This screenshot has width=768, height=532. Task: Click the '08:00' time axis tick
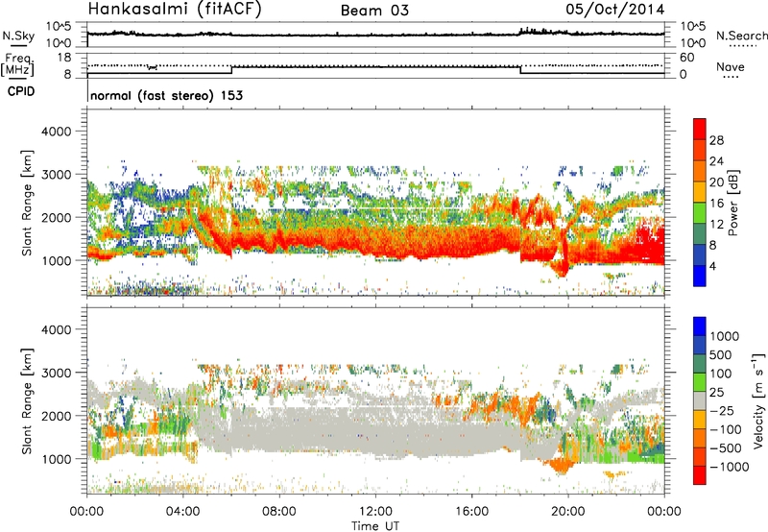(279, 512)
